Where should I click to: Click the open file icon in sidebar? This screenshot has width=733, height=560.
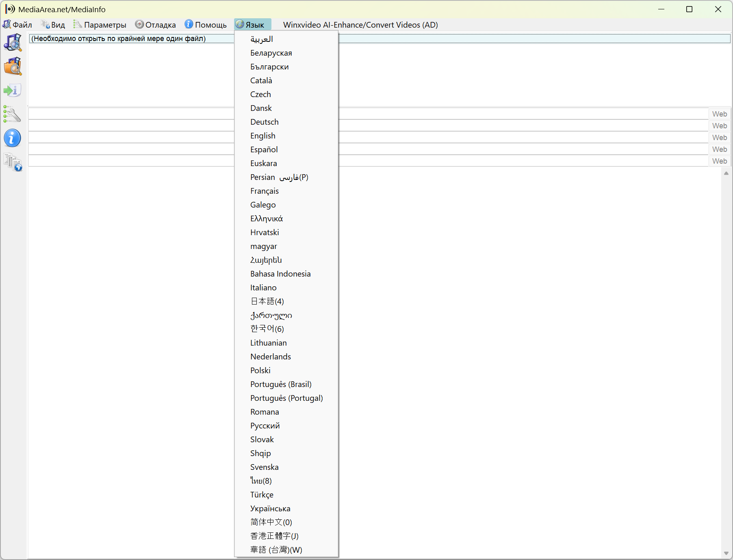point(13,42)
